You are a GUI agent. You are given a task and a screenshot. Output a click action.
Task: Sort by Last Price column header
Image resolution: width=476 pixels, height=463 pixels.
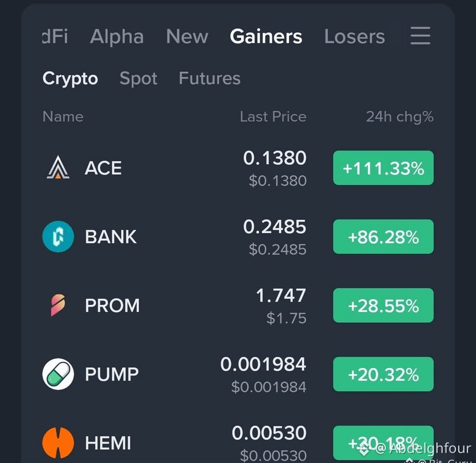(x=273, y=117)
